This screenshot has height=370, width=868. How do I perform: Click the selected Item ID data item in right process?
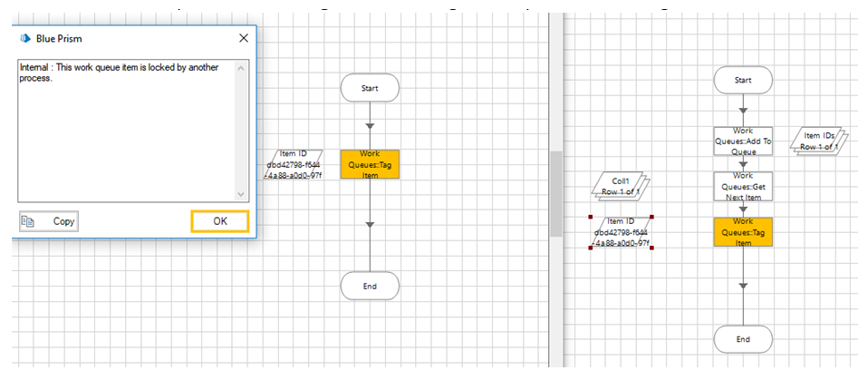622,232
